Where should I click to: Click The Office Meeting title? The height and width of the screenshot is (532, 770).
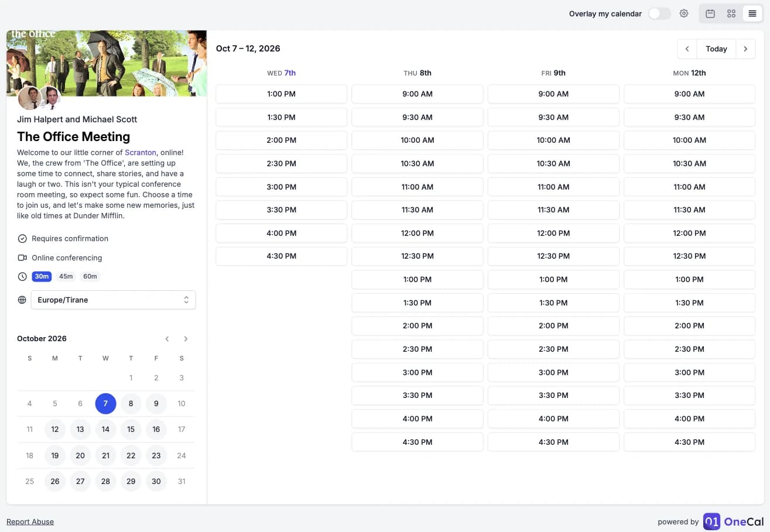(74, 137)
